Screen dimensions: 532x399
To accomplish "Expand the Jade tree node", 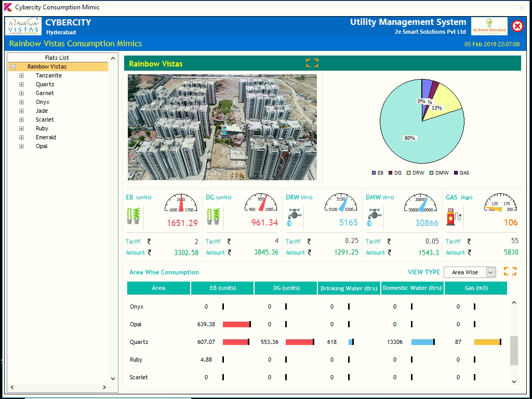I will click(x=21, y=111).
